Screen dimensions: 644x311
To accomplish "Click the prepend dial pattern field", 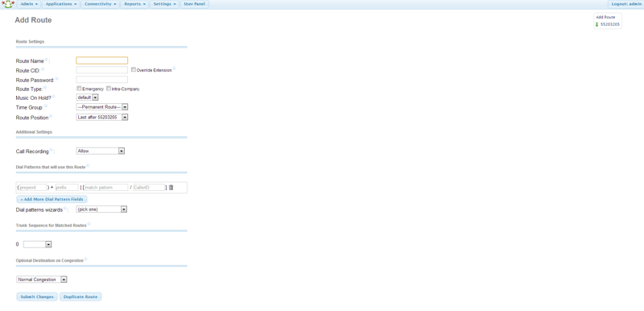I will 32,188.
